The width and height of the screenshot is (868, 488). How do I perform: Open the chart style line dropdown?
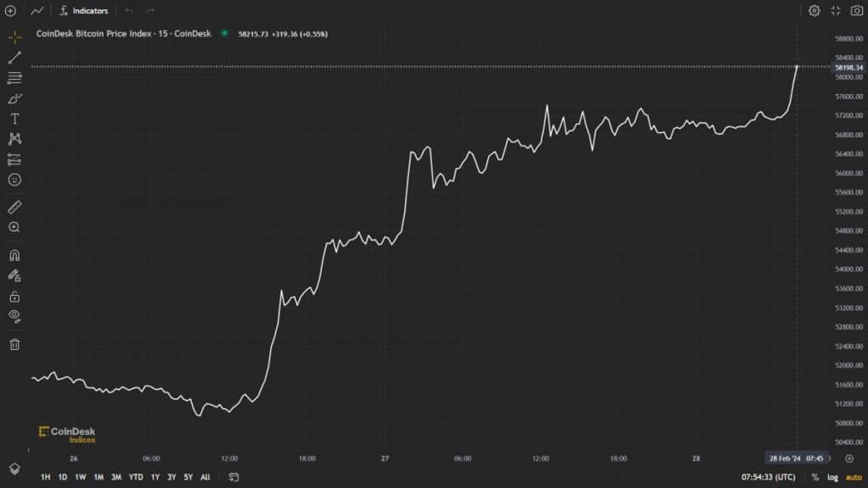(x=37, y=11)
